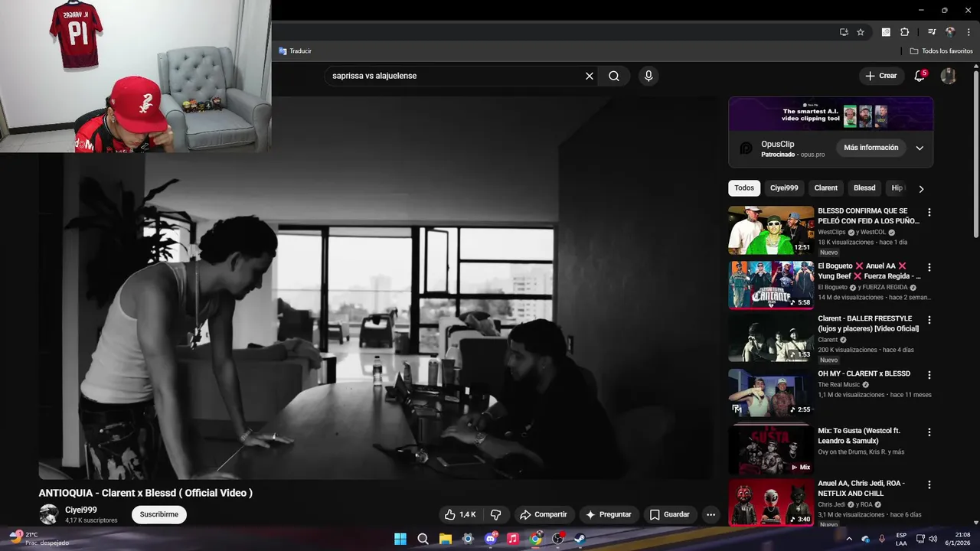Switch the ESP LAA input language
980x551 pixels.
pos(901,539)
